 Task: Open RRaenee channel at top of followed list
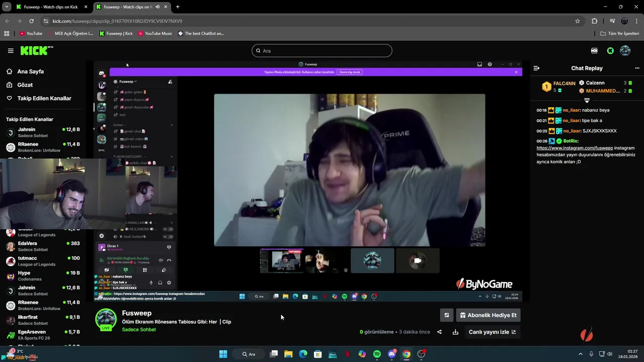pos(43,147)
